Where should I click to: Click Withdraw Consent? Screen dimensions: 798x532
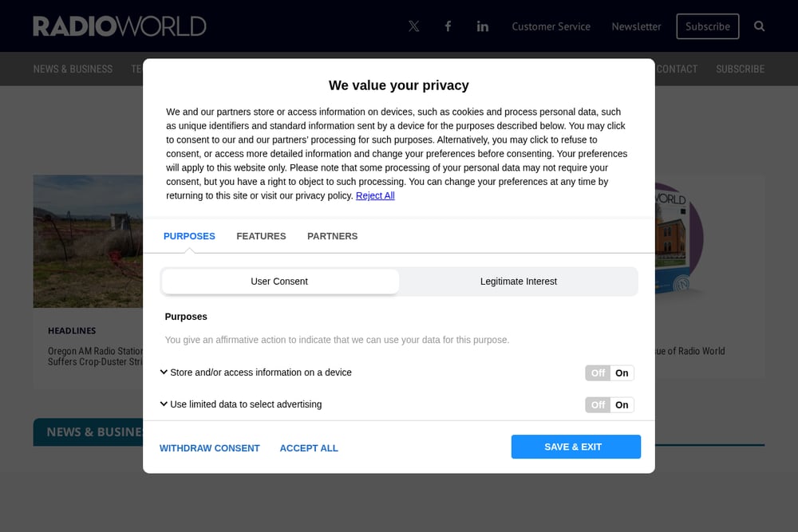pyautogui.click(x=209, y=448)
